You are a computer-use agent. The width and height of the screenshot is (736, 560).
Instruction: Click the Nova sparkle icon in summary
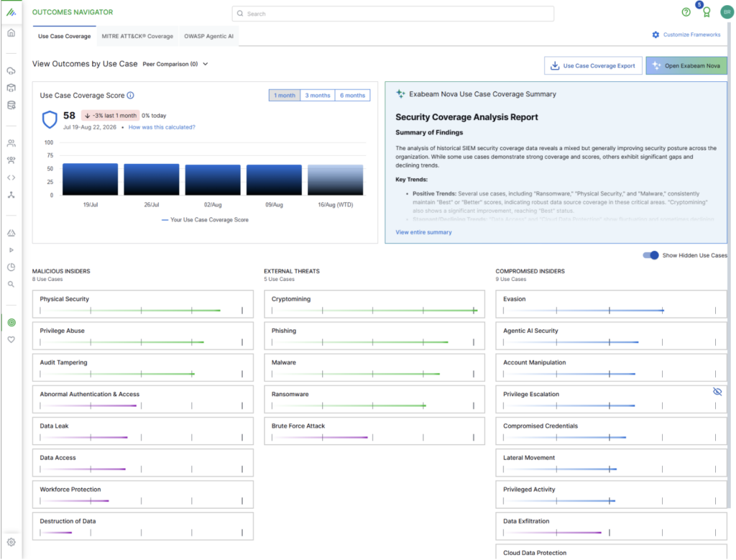pyautogui.click(x=400, y=94)
